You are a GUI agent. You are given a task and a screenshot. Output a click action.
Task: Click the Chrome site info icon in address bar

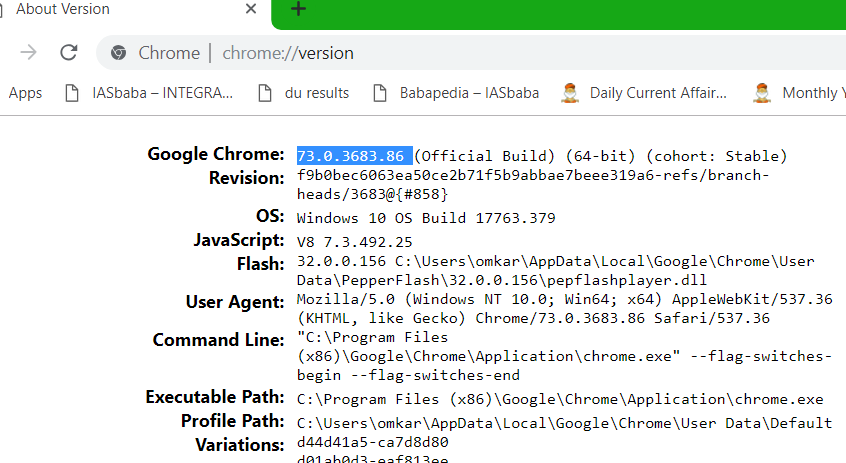click(x=119, y=53)
